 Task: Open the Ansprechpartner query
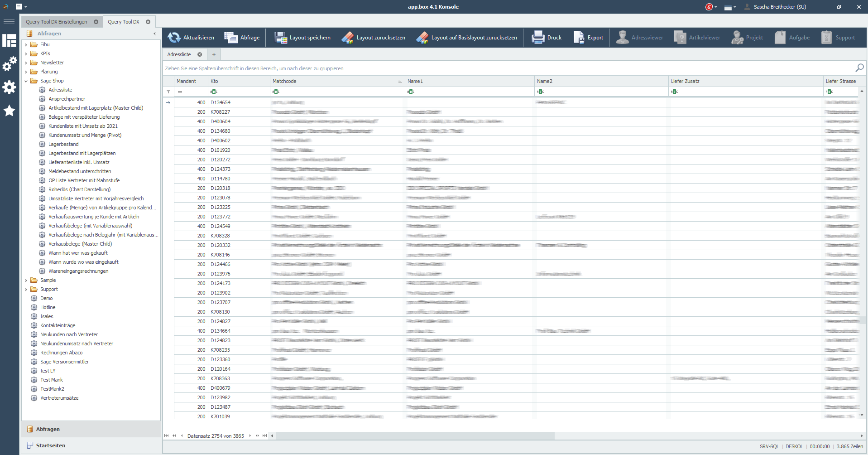tap(67, 99)
